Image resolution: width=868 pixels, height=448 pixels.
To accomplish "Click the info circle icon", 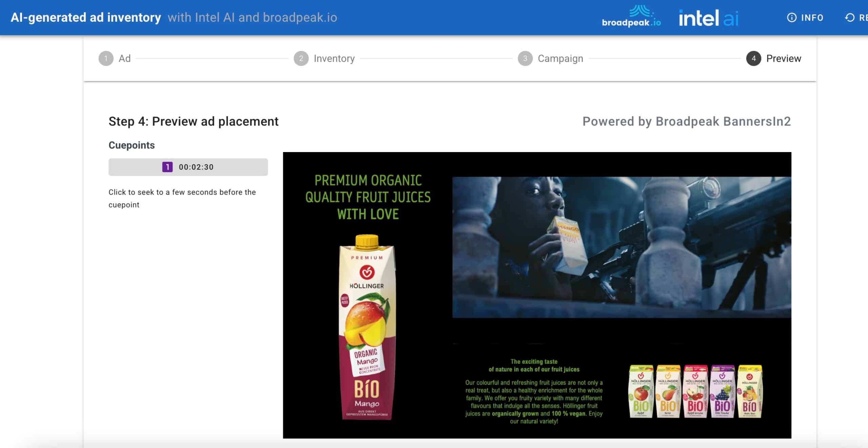I will (792, 18).
